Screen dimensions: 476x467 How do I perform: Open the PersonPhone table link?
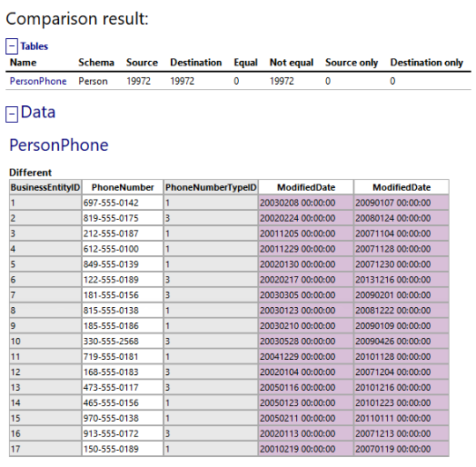[x=38, y=81]
